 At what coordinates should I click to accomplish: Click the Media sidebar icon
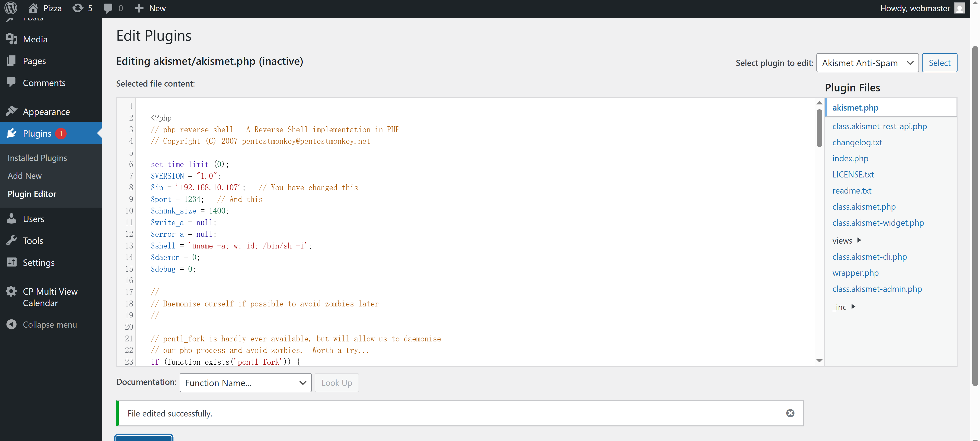pos(11,39)
